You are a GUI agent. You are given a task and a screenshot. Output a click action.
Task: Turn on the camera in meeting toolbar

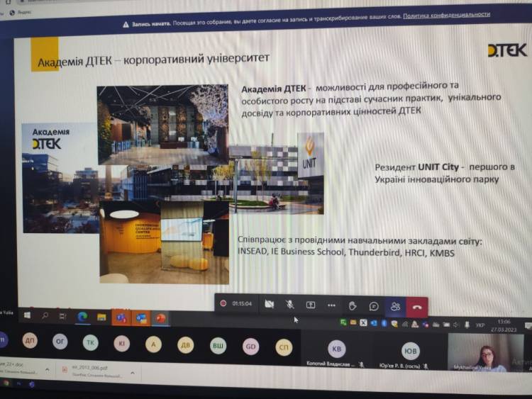(x=269, y=304)
